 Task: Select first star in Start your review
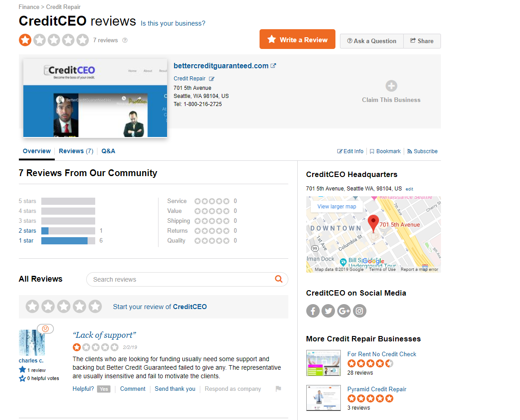click(x=32, y=306)
